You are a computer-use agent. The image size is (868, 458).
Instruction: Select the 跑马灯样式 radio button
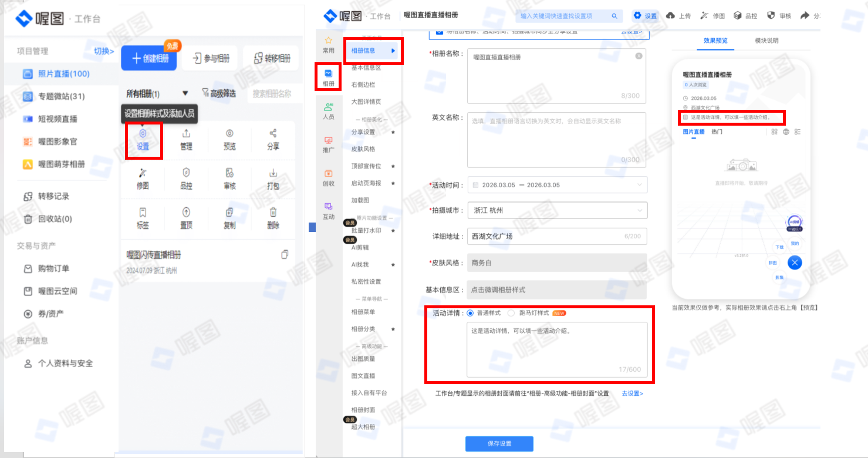[x=511, y=313]
